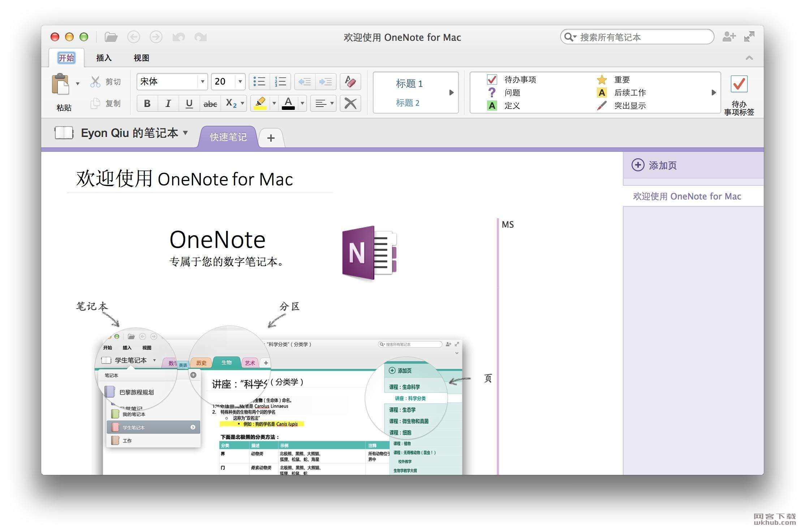Insert numbered list
The height and width of the screenshot is (532, 805).
pos(280,82)
